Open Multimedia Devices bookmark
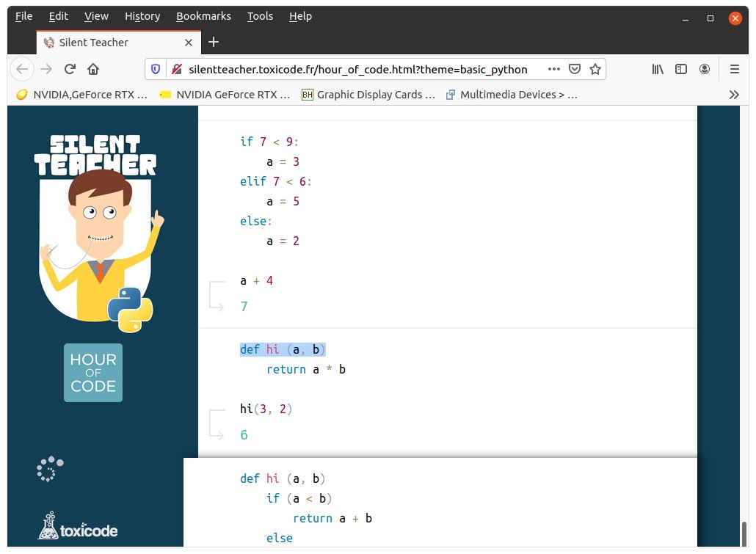This screenshot has width=756, height=554. pyautogui.click(x=512, y=95)
